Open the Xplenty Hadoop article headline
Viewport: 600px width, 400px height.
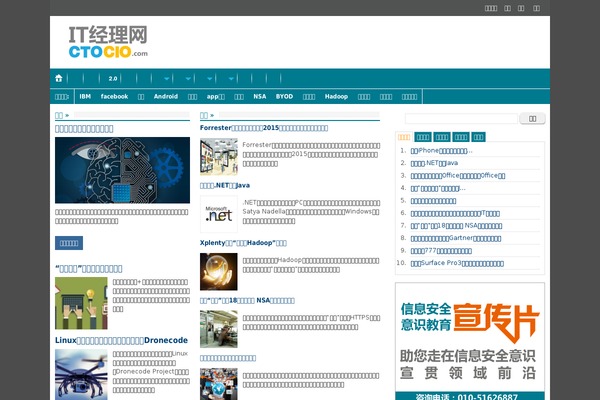243,243
